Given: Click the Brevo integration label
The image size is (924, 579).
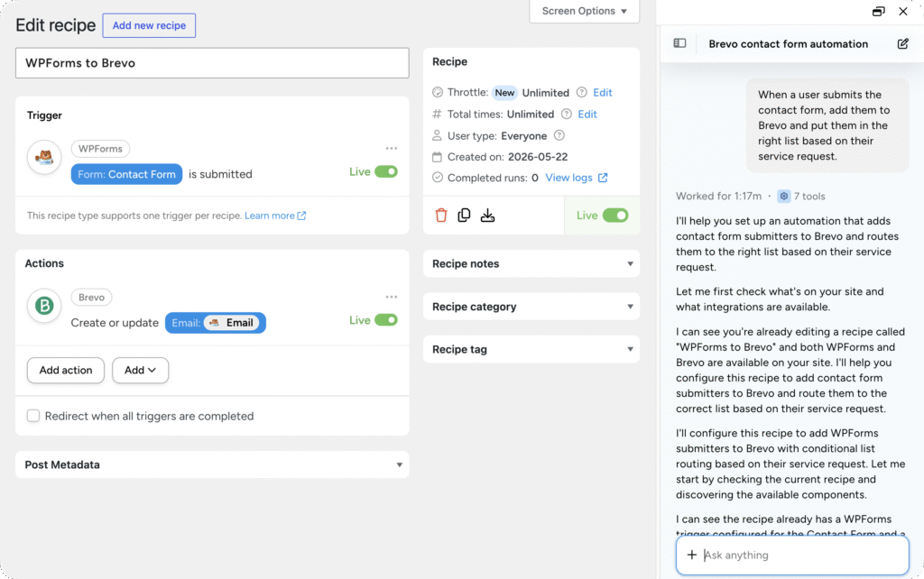Looking at the screenshot, I should [x=91, y=297].
